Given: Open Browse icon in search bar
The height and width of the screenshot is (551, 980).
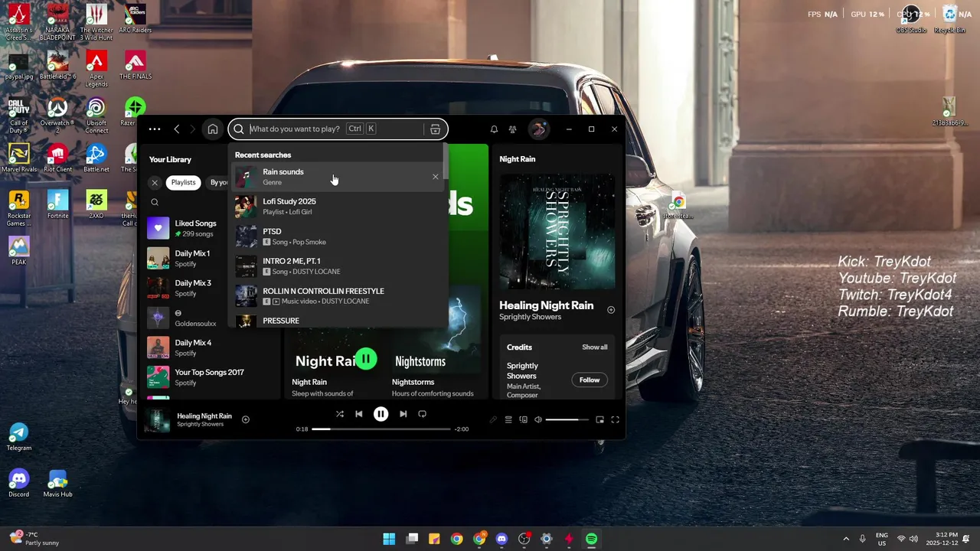Looking at the screenshot, I should [x=435, y=129].
